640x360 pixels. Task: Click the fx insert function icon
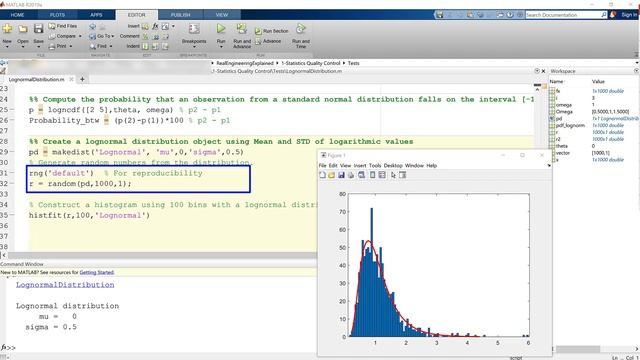tap(155, 26)
